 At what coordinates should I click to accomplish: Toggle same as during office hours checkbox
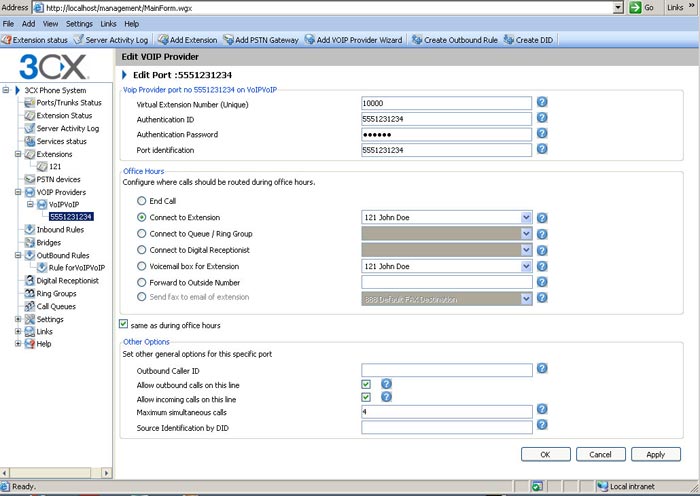pos(124,324)
